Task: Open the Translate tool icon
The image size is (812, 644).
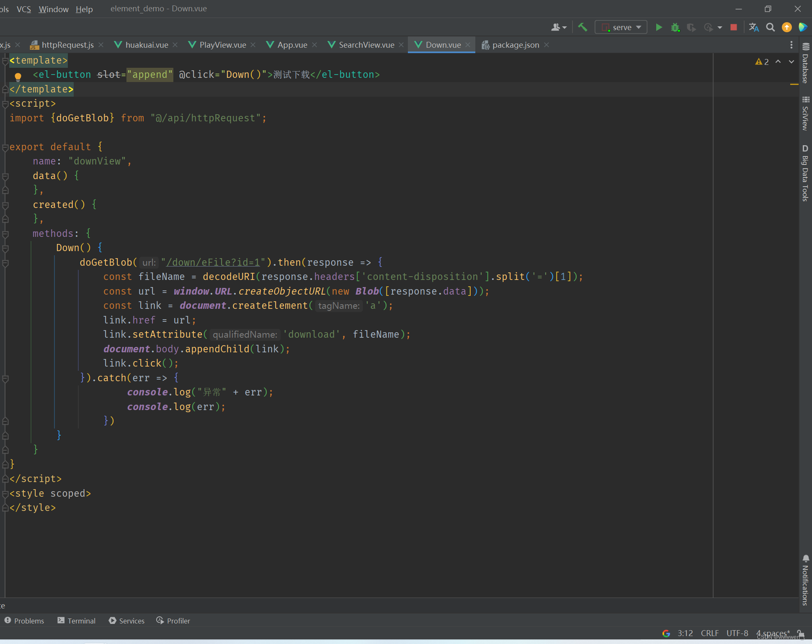Action: (754, 28)
